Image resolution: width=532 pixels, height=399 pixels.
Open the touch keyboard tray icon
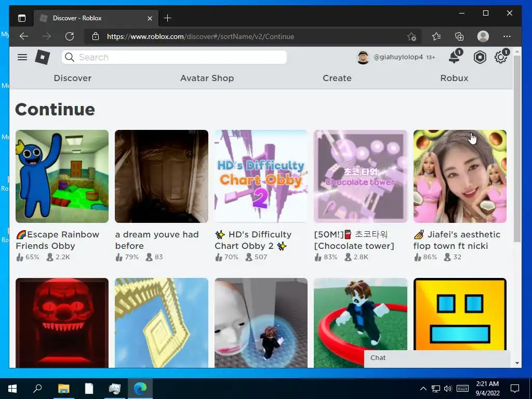click(462, 389)
